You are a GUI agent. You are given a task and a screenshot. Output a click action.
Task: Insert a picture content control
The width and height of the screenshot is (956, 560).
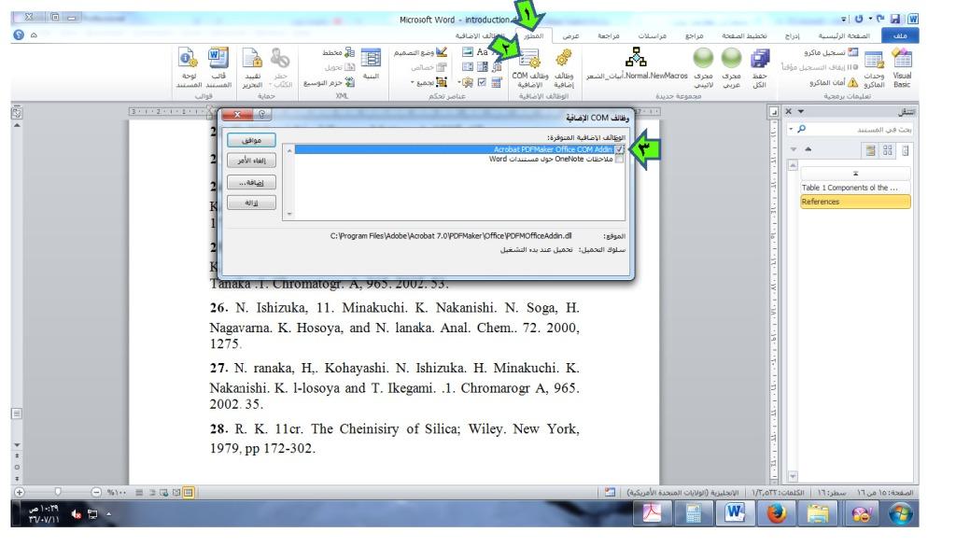tap(468, 52)
